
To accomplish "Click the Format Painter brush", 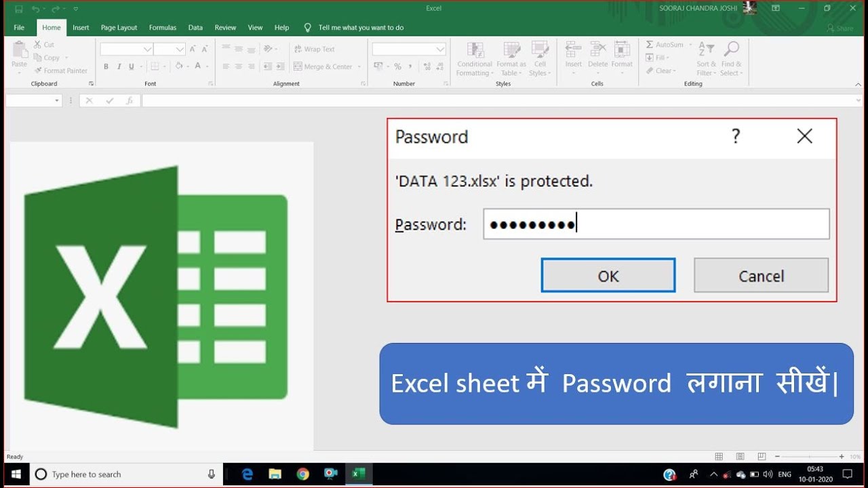I will pos(38,70).
